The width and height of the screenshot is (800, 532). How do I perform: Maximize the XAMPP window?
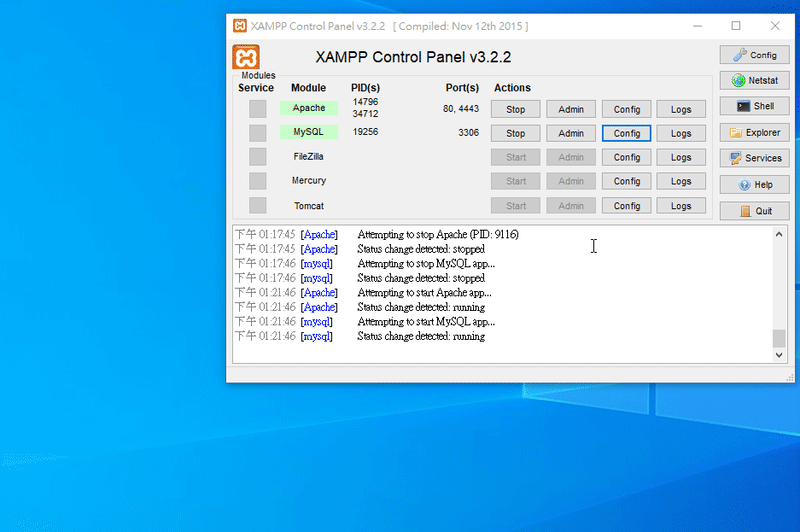736,26
